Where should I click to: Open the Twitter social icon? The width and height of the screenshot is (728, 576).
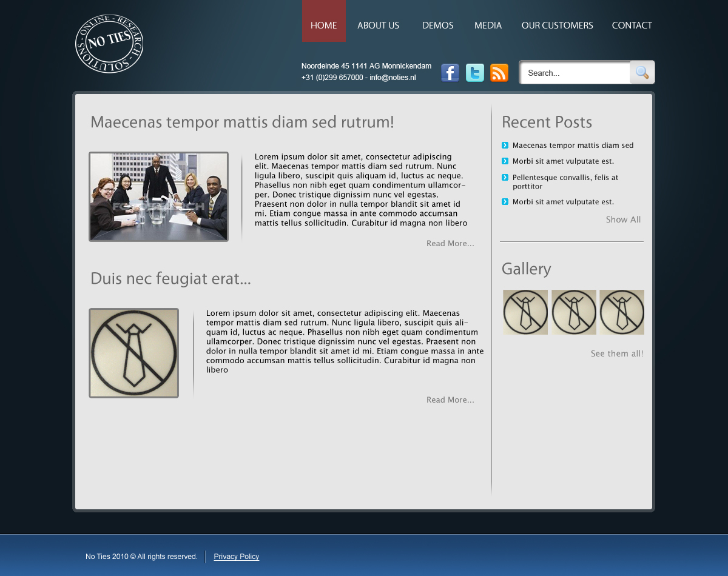pos(475,73)
